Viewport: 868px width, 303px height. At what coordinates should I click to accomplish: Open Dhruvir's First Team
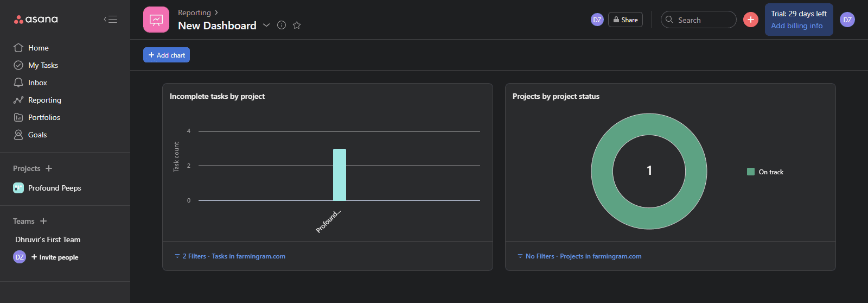pyautogui.click(x=48, y=239)
